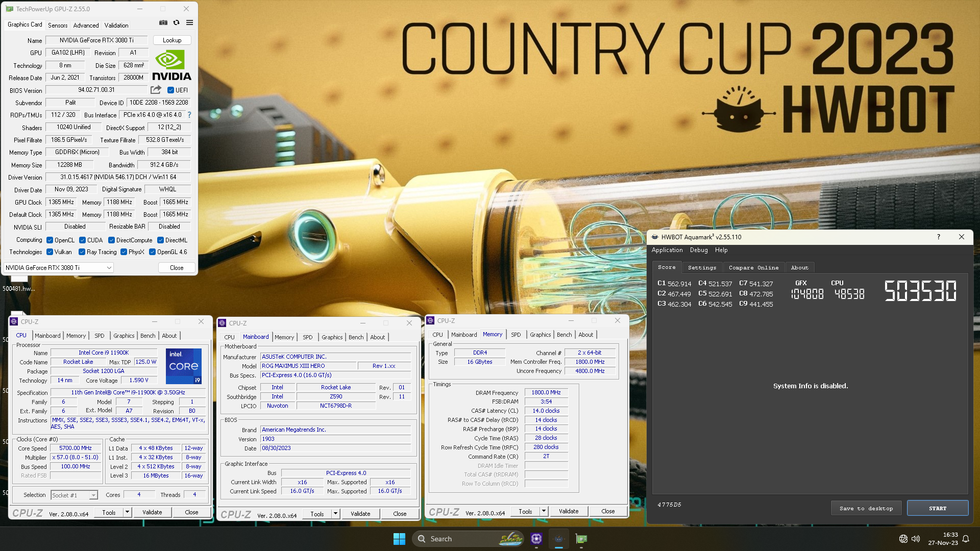Viewport: 980px width, 551px height.
Task: Select SPD tab in CPU-Z Memory window
Action: pos(516,335)
